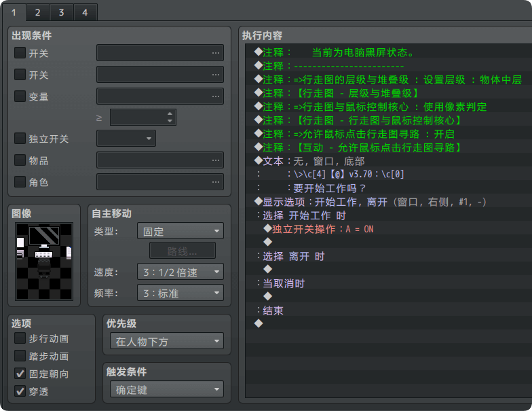532x411 pixels.
Task: Turn on 步行动画 checkbox
Action: [20, 338]
